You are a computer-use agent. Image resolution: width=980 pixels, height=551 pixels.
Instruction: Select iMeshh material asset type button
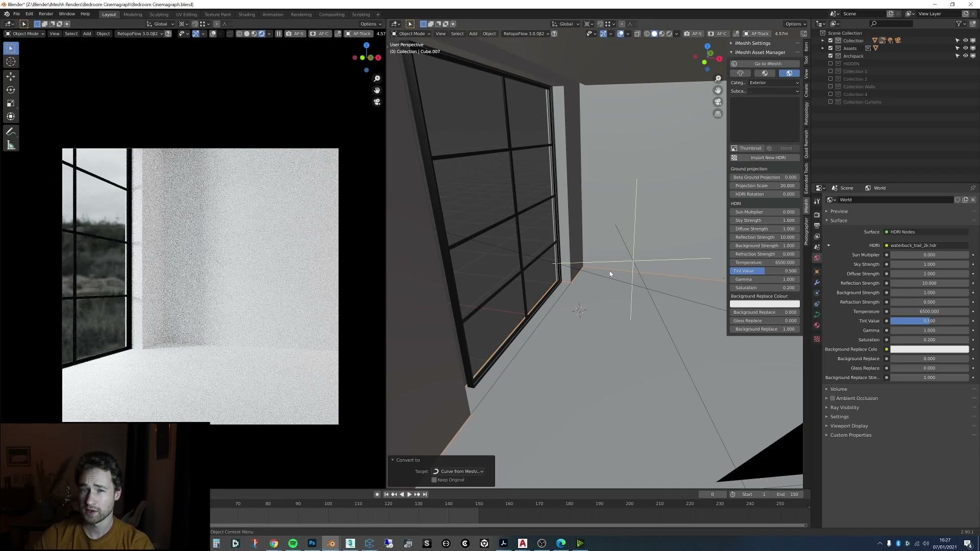765,73
